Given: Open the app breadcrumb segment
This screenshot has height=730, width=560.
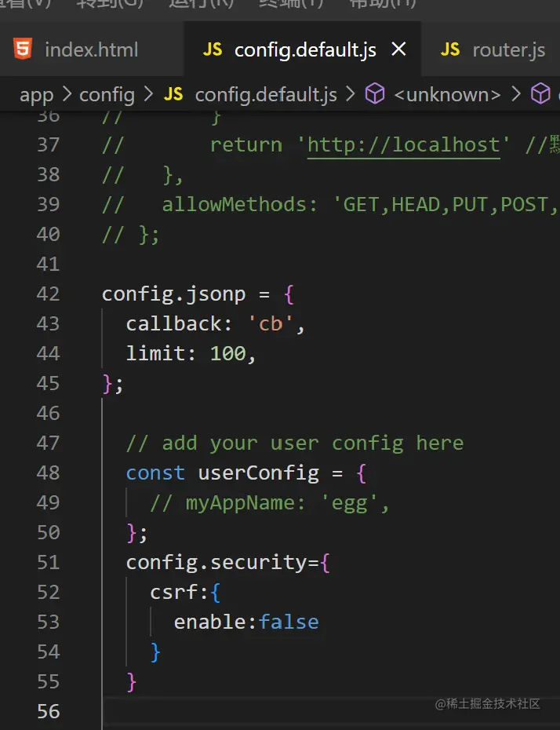Looking at the screenshot, I should pos(37,95).
